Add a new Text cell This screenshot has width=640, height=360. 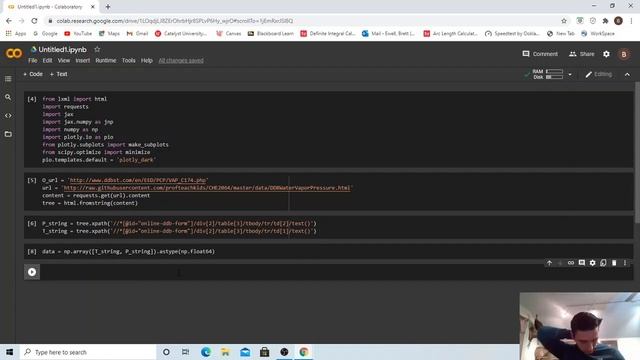pos(58,74)
